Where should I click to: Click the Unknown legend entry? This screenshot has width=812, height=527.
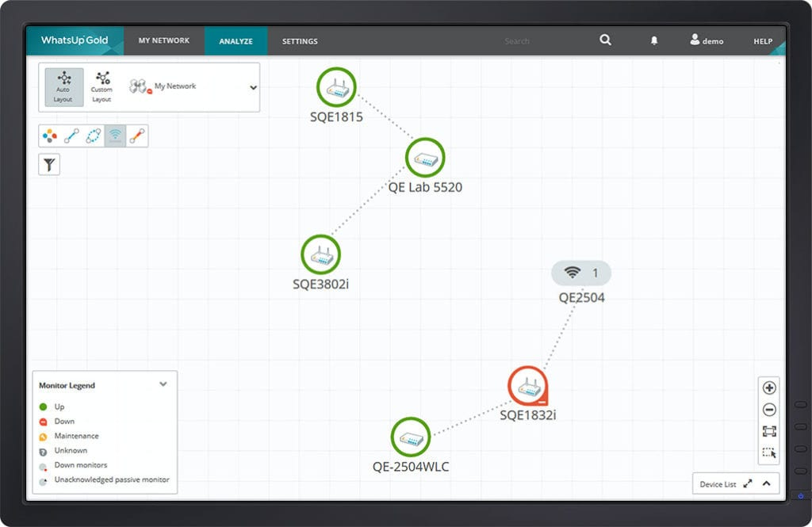(63, 450)
